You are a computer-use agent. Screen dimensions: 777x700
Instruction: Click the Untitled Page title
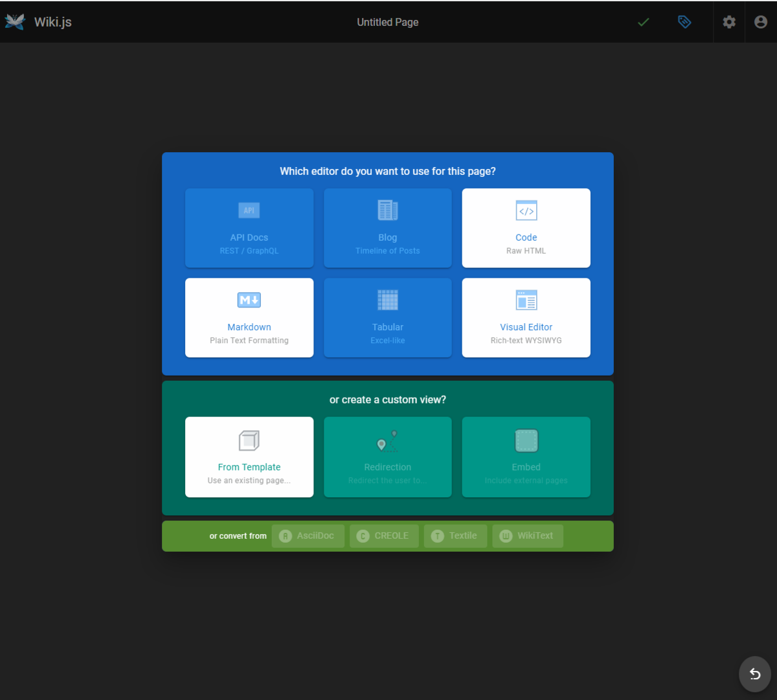[x=388, y=22]
